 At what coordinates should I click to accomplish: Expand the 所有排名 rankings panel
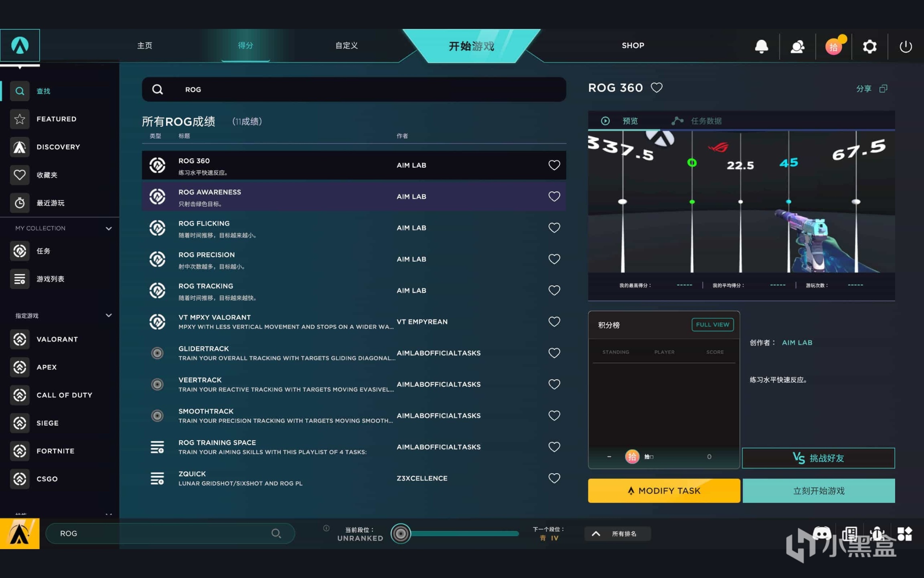[x=617, y=533]
